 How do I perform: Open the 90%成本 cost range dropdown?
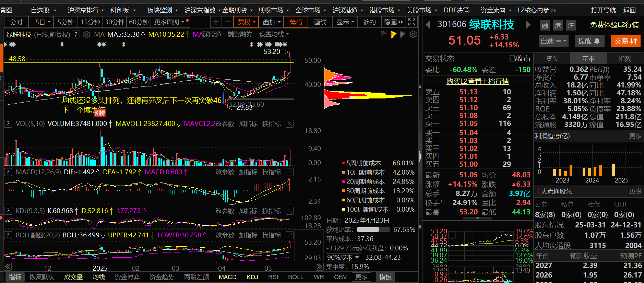coord(343,258)
